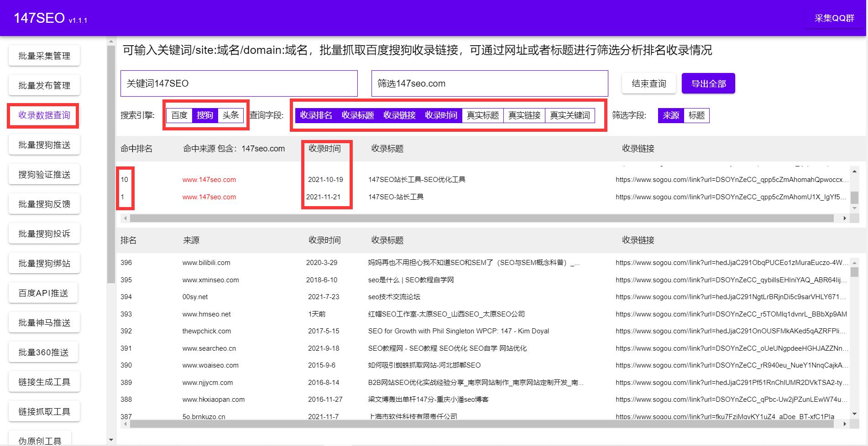Click the 导出全部 export button
868x446 pixels.
click(708, 83)
